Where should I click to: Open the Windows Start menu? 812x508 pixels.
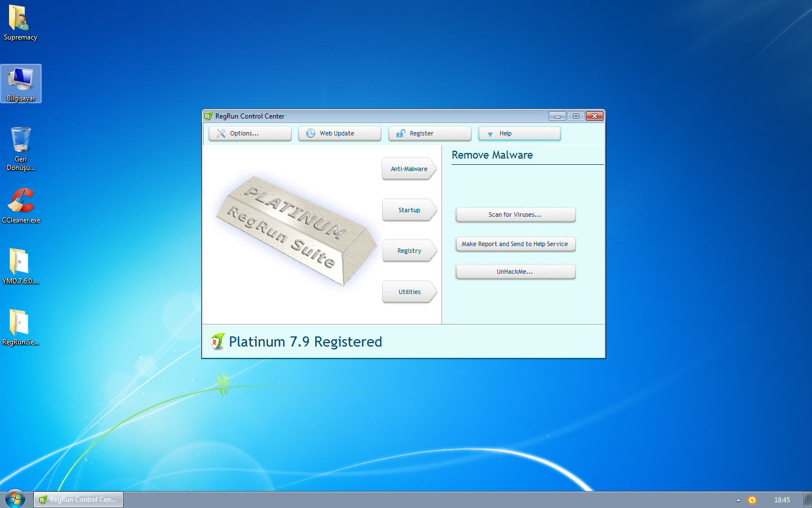[15, 499]
